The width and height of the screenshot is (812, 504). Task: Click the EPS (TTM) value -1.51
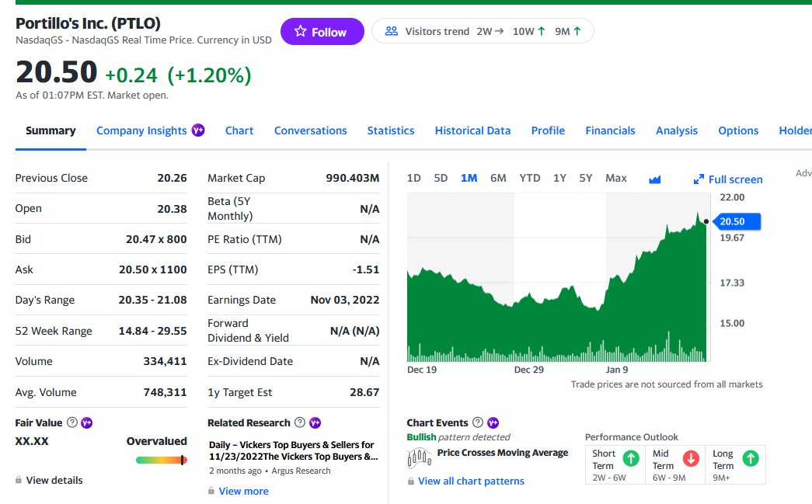(x=366, y=269)
